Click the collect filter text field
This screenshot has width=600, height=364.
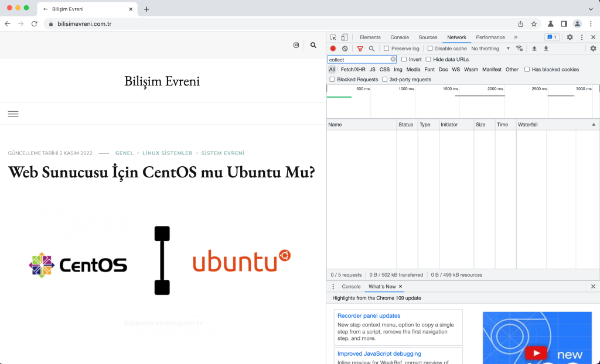pos(359,60)
